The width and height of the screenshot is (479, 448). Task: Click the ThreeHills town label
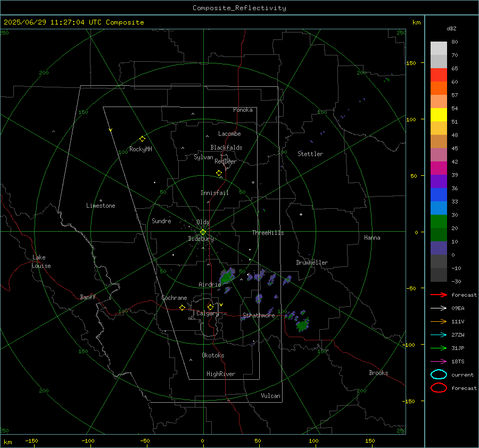tap(268, 233)
